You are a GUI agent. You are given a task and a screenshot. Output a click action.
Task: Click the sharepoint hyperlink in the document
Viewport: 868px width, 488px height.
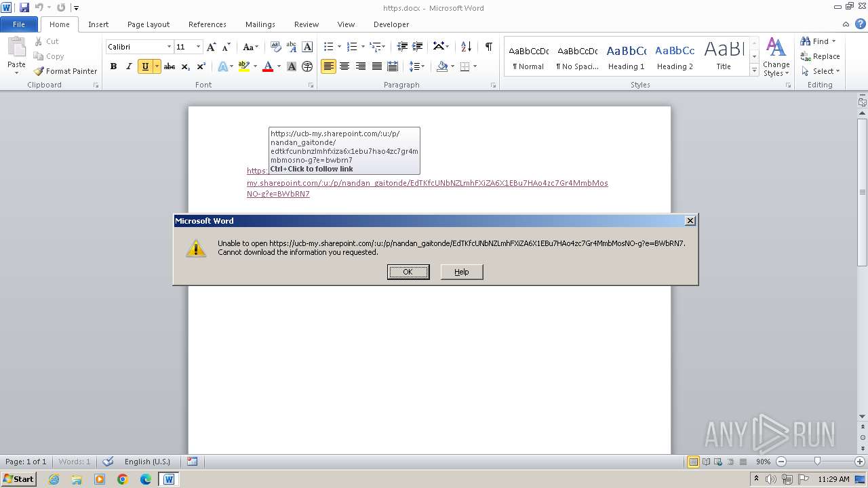pyautogui.click(x=427, y=184)
